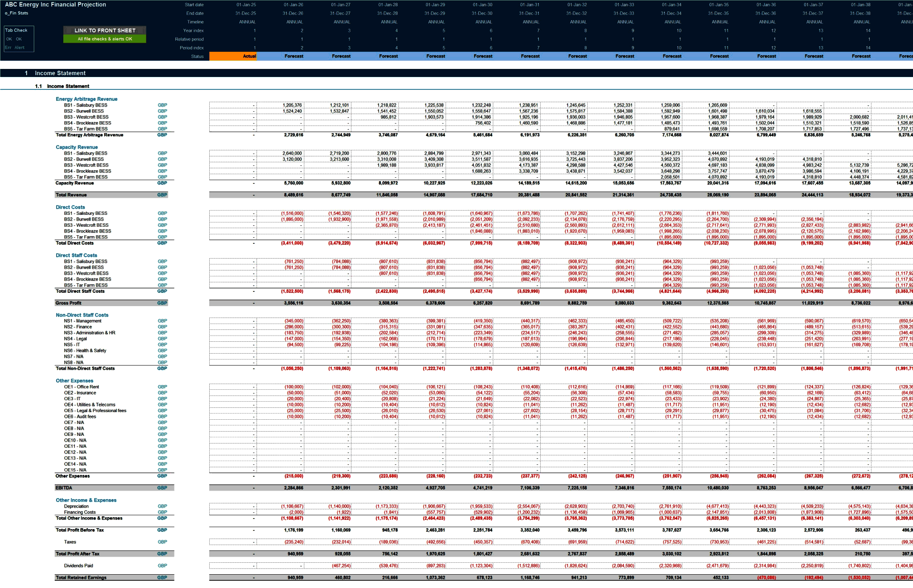Viewport: 913px width, 588px height.
Task: Click the green 'All file checks & alerts OK' banner
Action: point(104,39)
